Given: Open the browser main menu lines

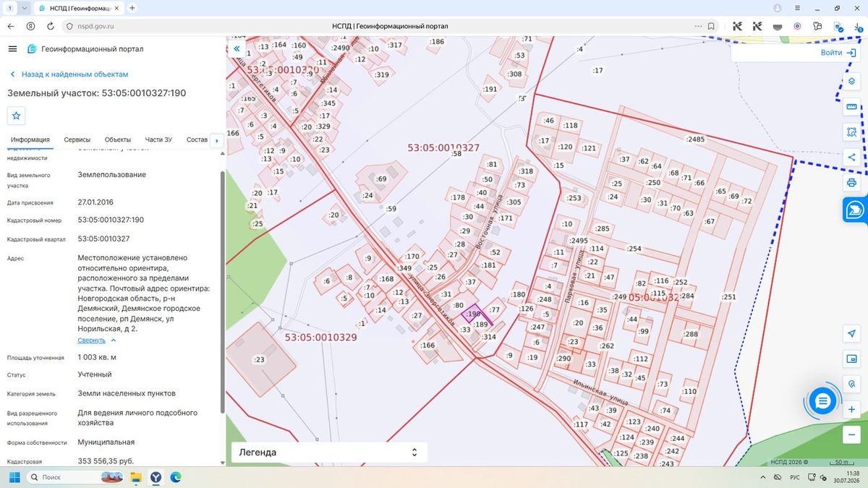Looking at the screenshot, I should [x=797, y=8].
